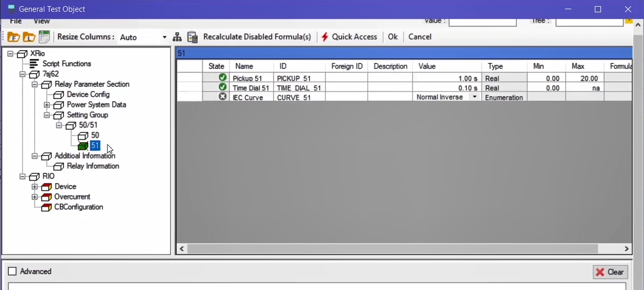
Task: Expand the Overcurrent node under RIO
Action: [34, 197]
